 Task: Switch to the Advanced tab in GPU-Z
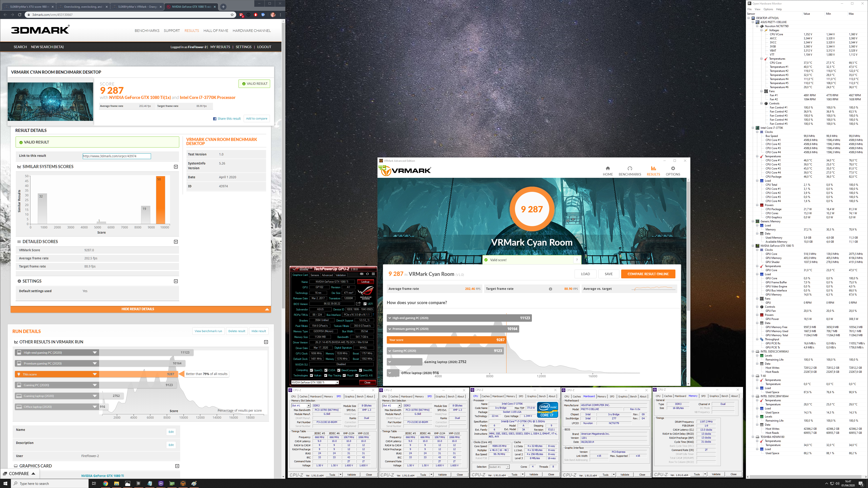point(327,275)
